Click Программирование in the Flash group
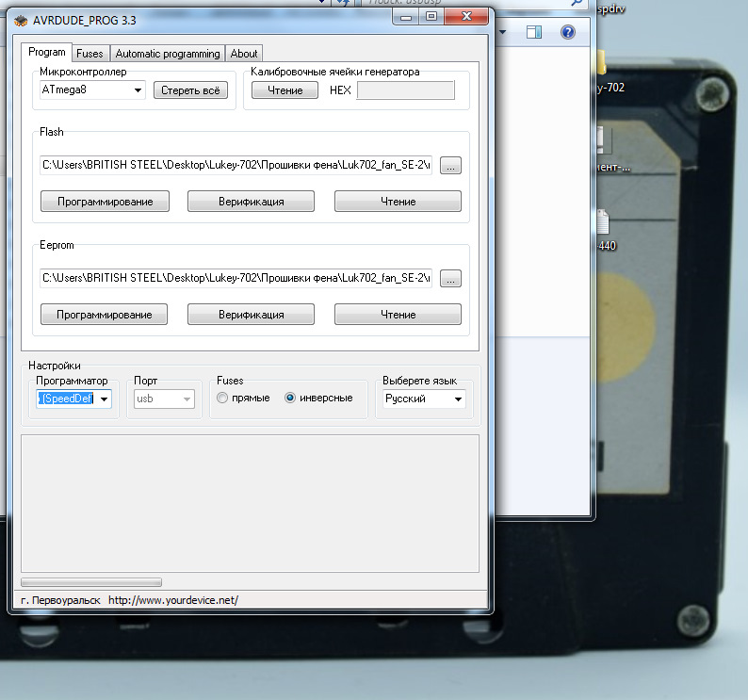Image resolution: width=748 pixels, height=700 pixels. [105, 202]
